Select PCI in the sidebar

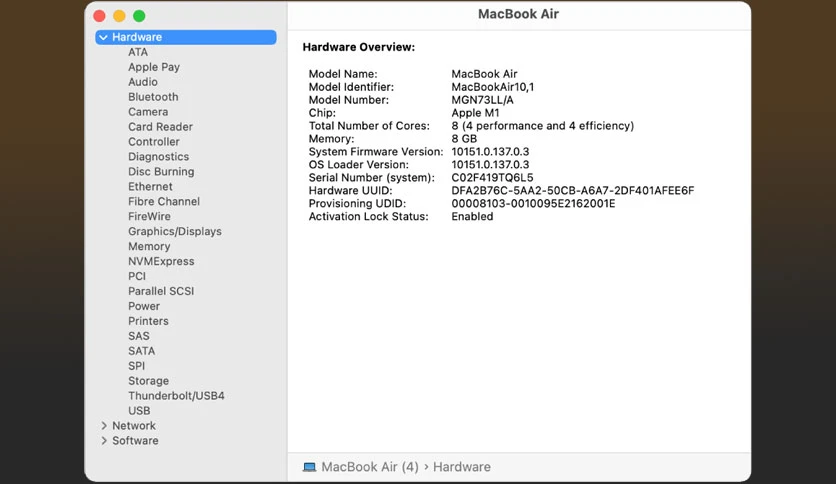coord(136,276)
